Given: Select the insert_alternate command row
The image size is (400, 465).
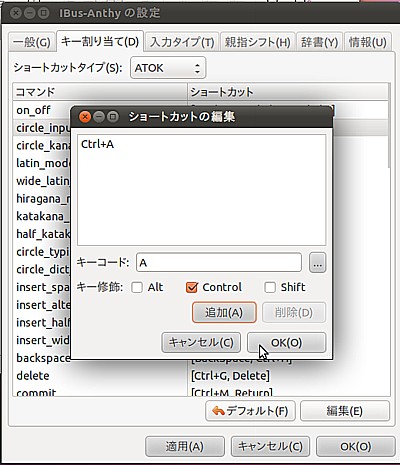Looking at the screenshot, I should (43, 305).
